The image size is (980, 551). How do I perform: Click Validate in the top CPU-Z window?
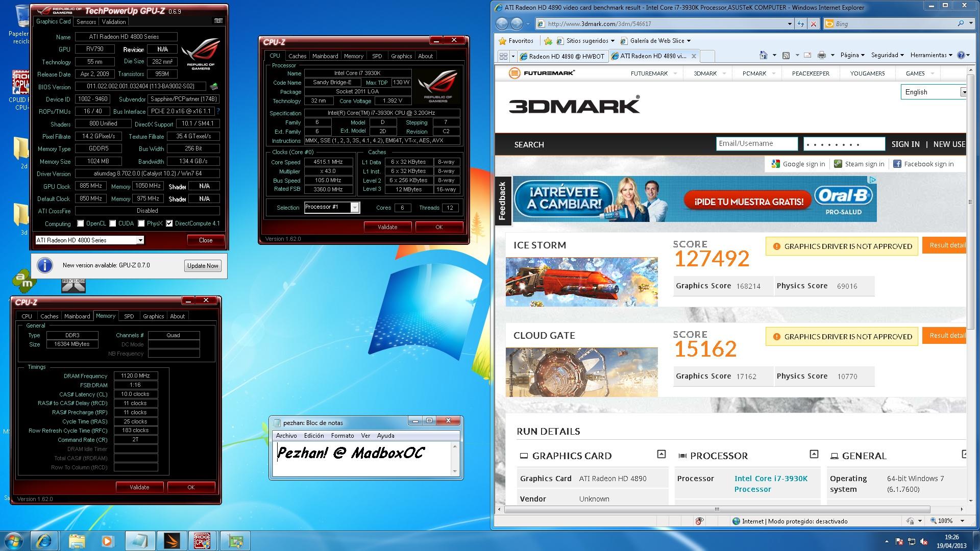click(x=387, y=227)
